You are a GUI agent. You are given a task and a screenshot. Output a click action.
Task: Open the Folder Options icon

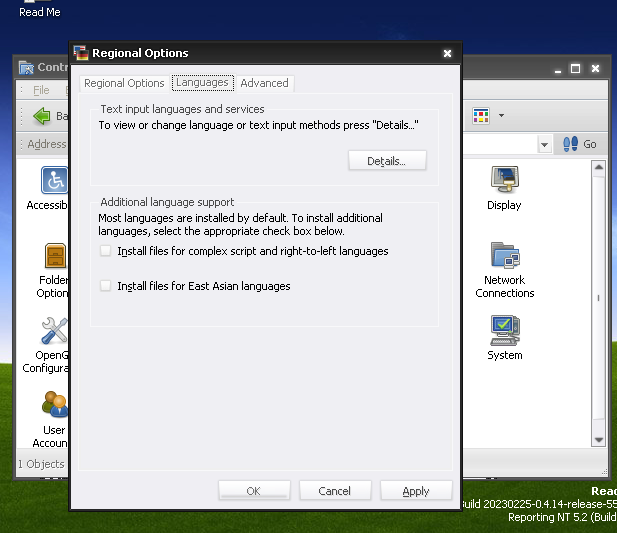pos(55,256)
